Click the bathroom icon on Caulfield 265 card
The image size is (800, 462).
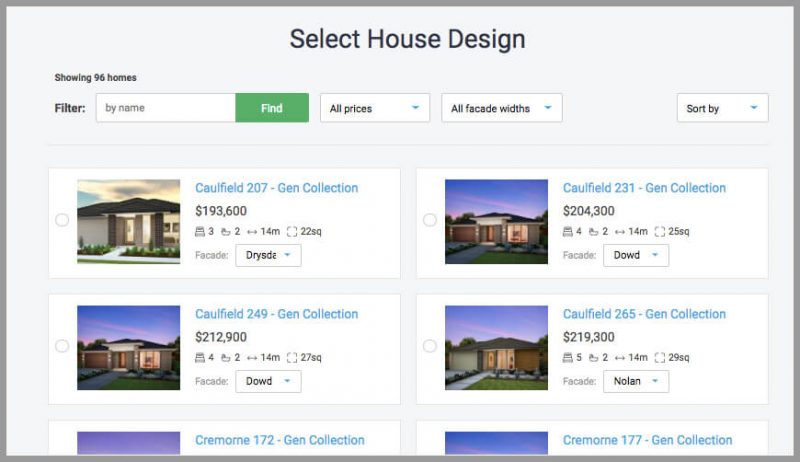(593, 357)
